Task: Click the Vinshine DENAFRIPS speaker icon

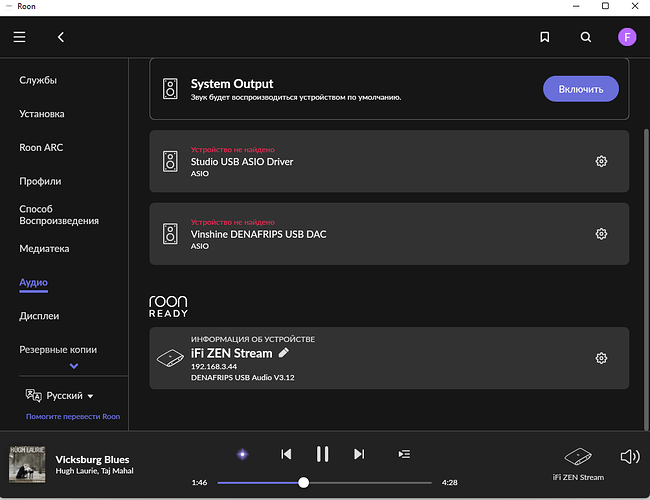Action: (170, 234)
